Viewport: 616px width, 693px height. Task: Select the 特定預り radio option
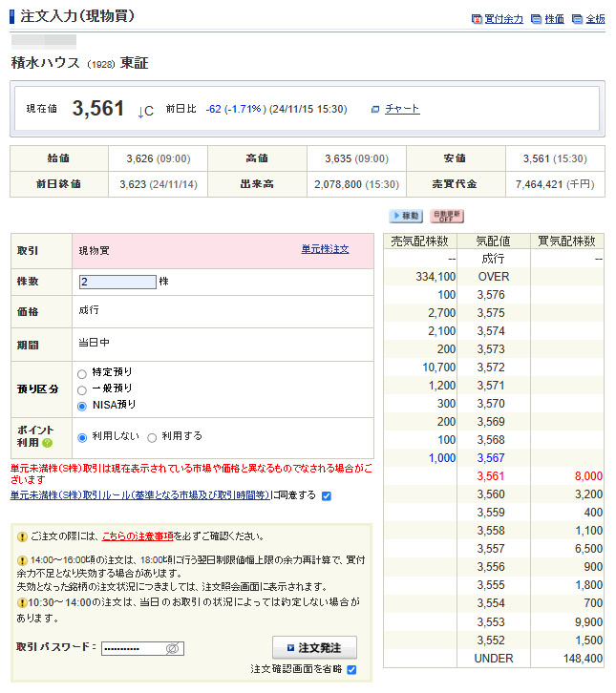tap(82, 372)
